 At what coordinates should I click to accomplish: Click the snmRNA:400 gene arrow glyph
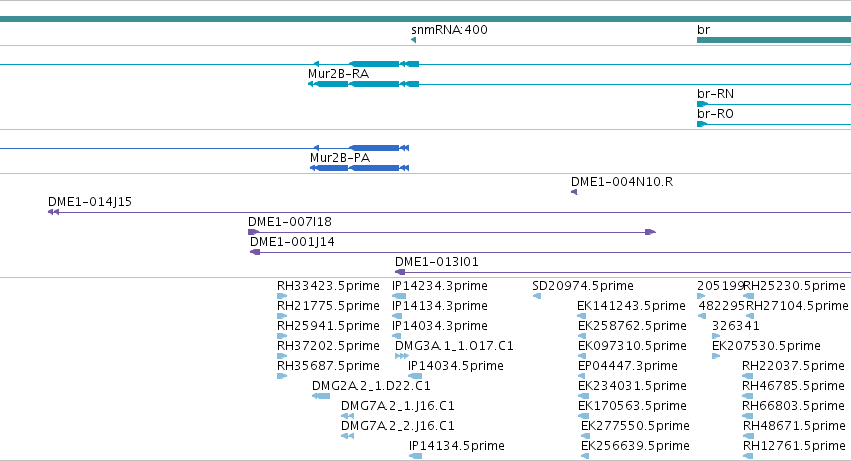[414, 40]
